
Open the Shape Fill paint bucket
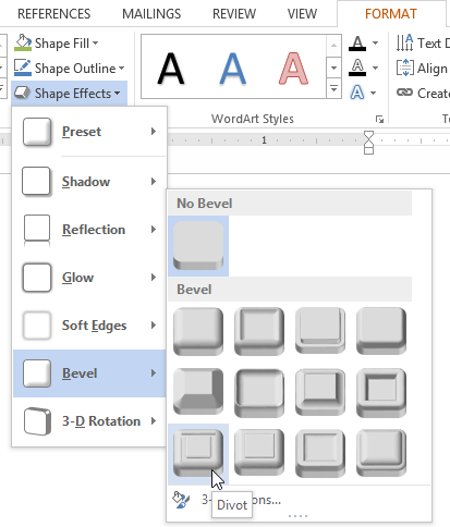point(23,43)
